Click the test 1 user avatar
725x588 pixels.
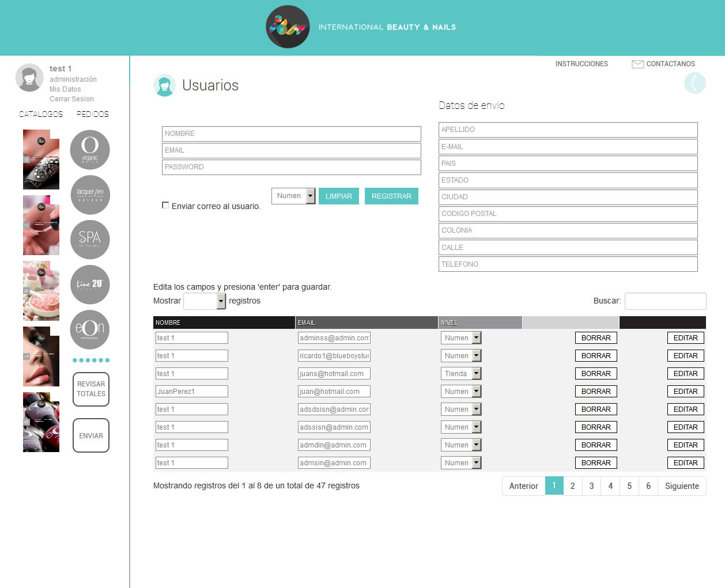click(x=29, y=78)
